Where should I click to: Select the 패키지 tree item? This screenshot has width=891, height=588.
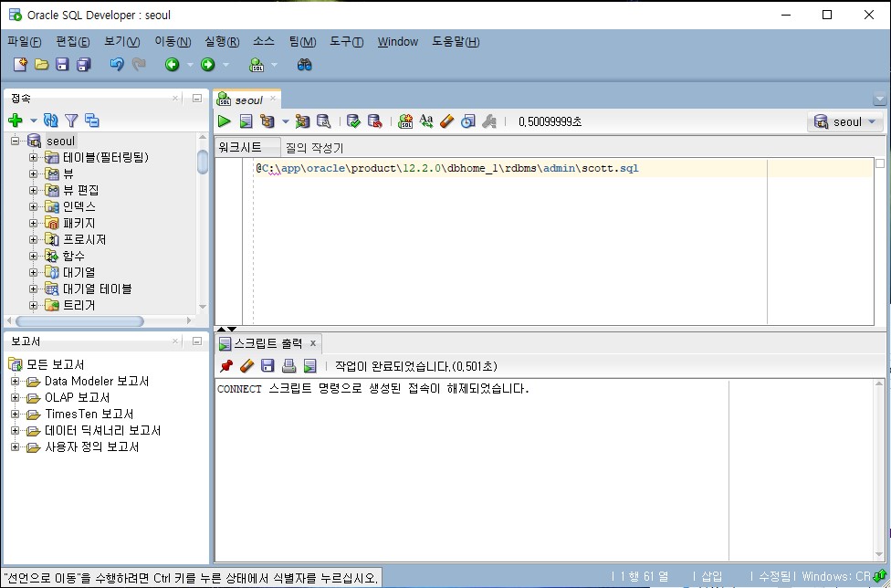79,224
